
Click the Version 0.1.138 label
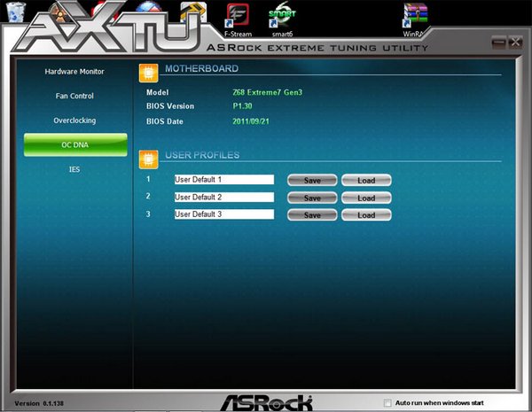click(x=39, y=403)
